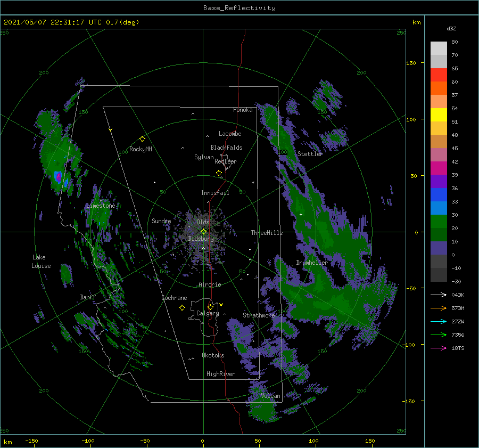
Task: Select the orange 57DM arrow in legend
Action: click(x=439, y=308)
